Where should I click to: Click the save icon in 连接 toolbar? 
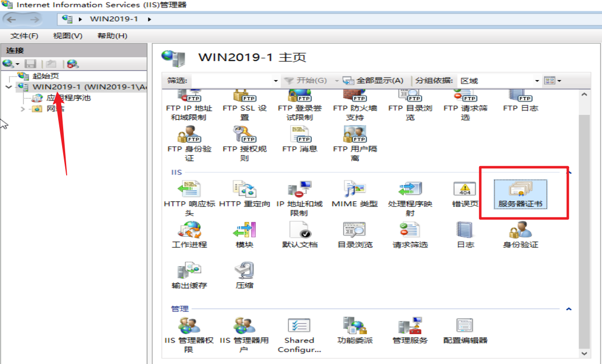click(31, 64)
